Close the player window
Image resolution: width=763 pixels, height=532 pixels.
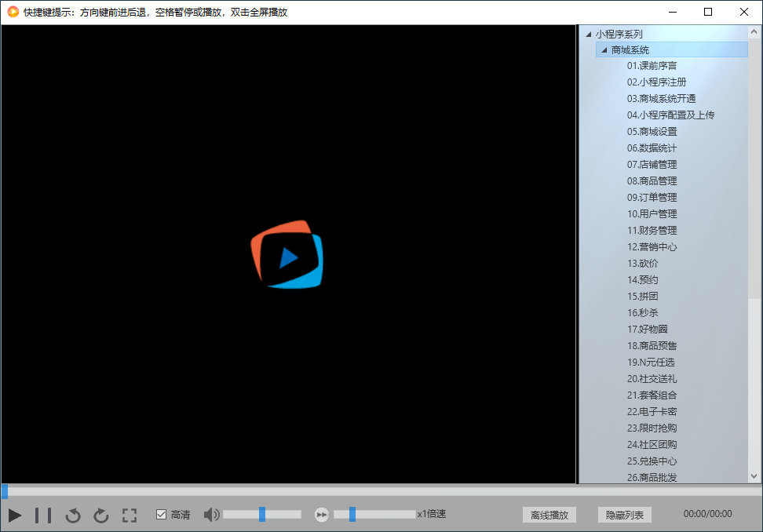(x=744, y=12)
